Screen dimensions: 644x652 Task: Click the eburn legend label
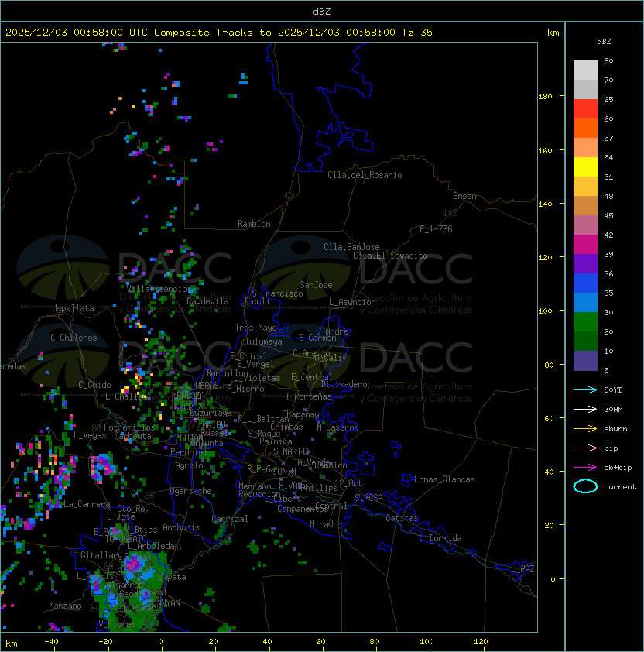[615, 429]
